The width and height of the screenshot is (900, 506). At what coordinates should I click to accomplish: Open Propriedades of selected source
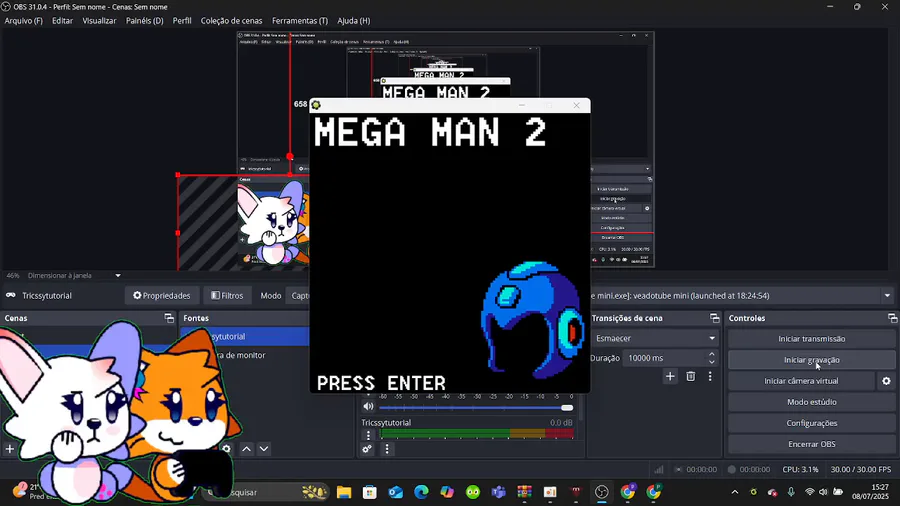click(162, 295)
